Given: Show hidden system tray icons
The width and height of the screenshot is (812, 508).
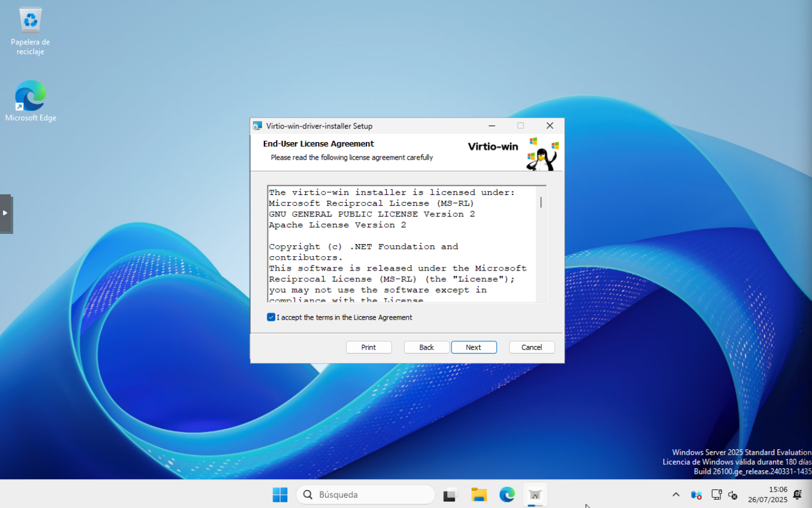Looking at the screenshot, I should tap(676, 495).
